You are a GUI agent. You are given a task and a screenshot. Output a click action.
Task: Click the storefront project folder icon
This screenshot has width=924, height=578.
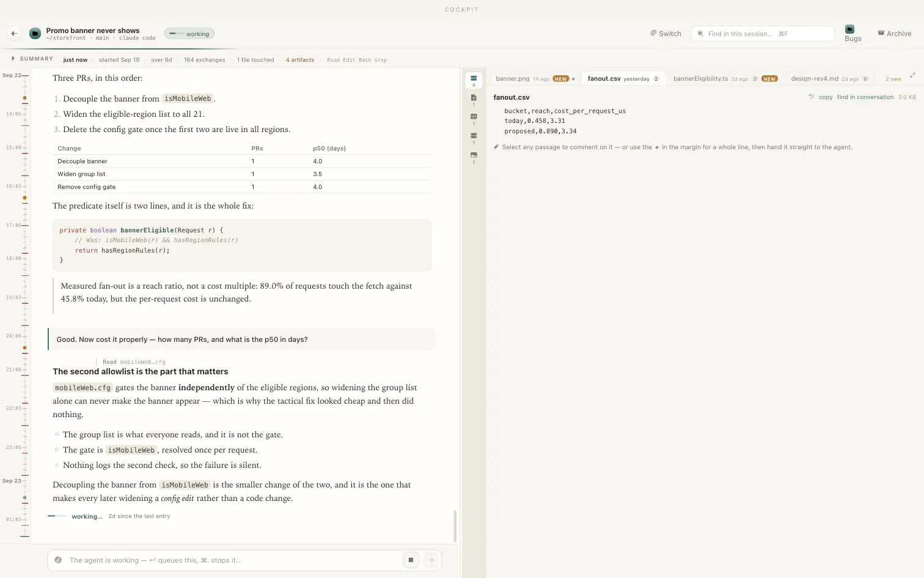point(35,34)
